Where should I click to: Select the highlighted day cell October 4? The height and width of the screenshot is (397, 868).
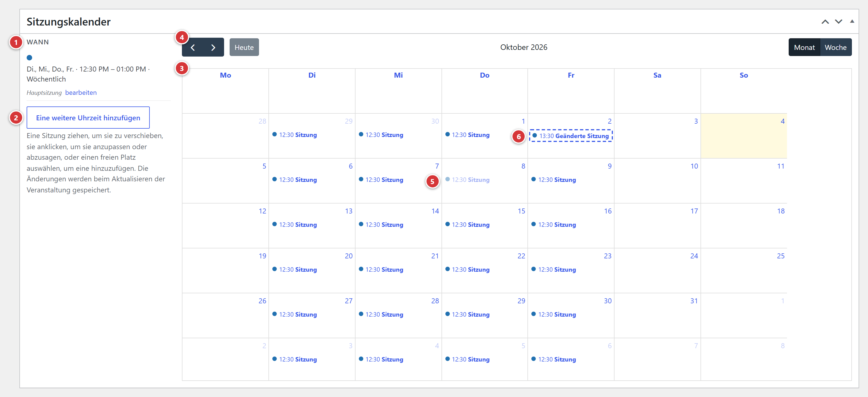click(744, 136)
